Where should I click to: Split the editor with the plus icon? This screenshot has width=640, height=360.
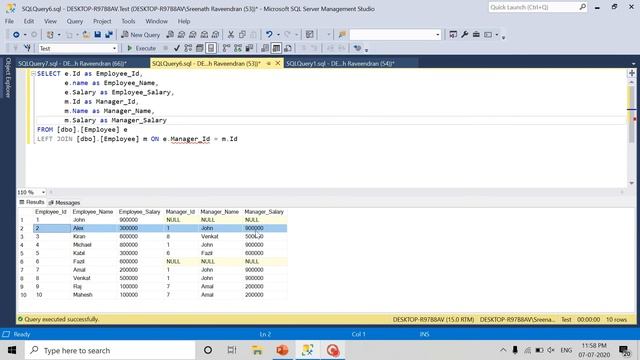pyautogui.click(x=632, y=73)
